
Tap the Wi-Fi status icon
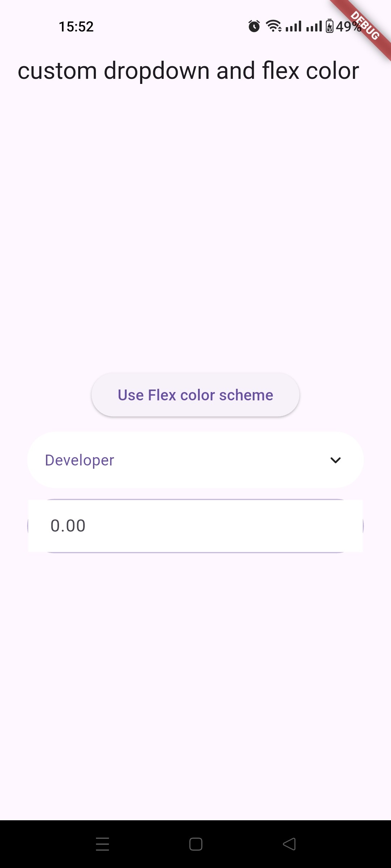[x=274, y=26]
